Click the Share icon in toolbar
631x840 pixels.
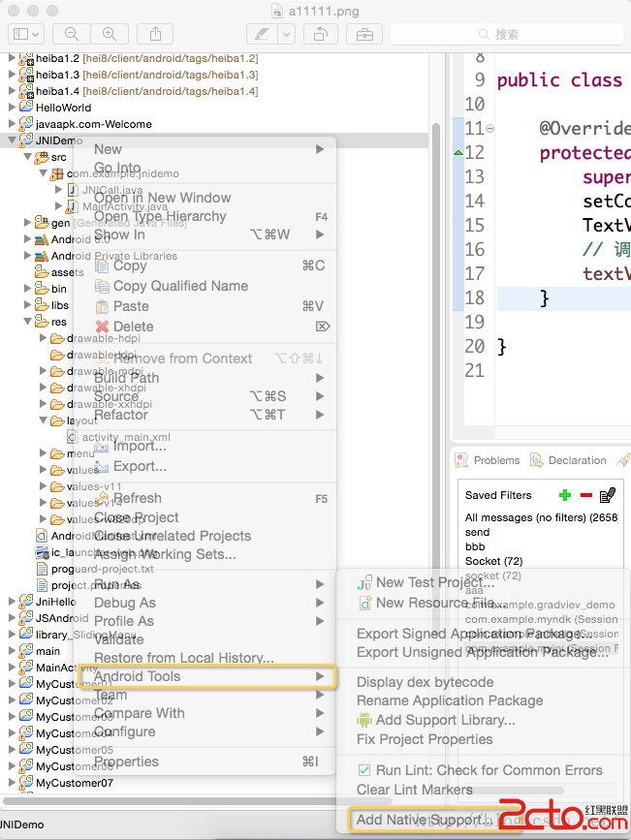[x=155, y=34]
